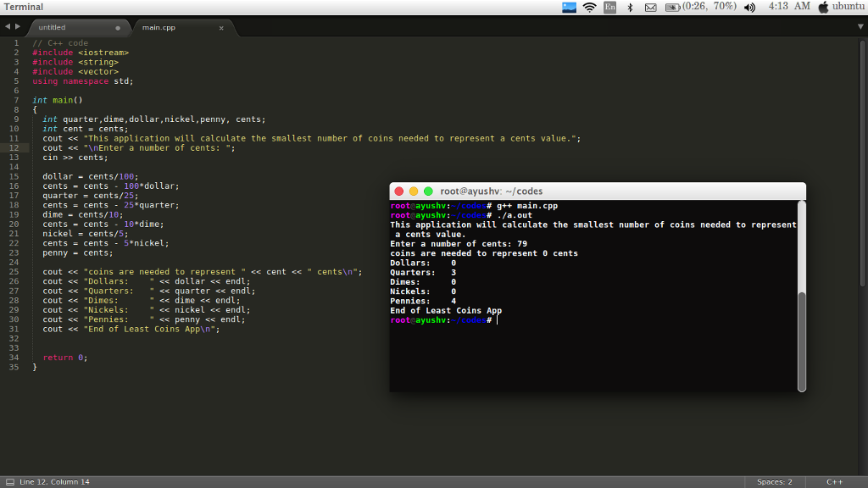The height and width of the screenshot is (488, 868).
Task: Click the 'cin >> cents;' line
Action: (x=75, y=158)
